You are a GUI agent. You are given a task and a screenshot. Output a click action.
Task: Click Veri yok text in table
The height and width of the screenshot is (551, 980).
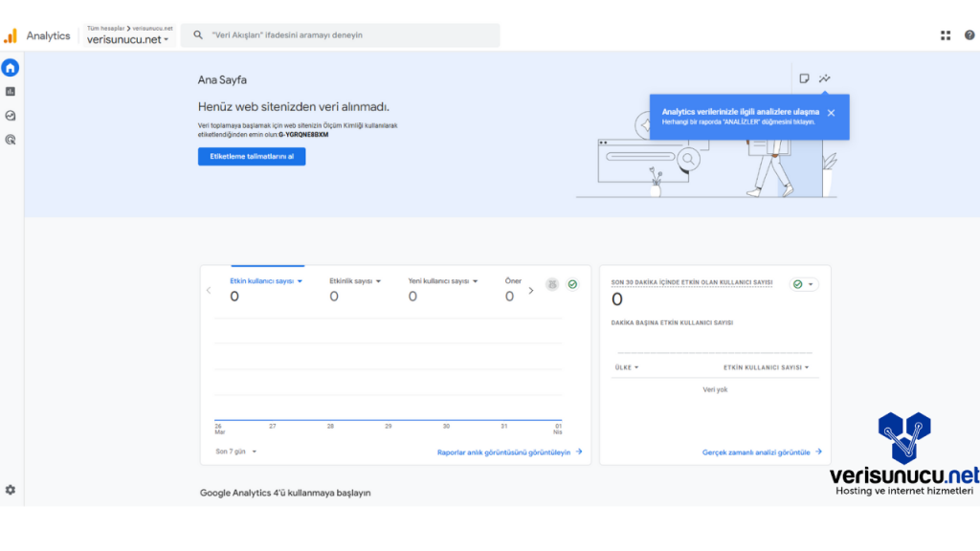(715, 390)
